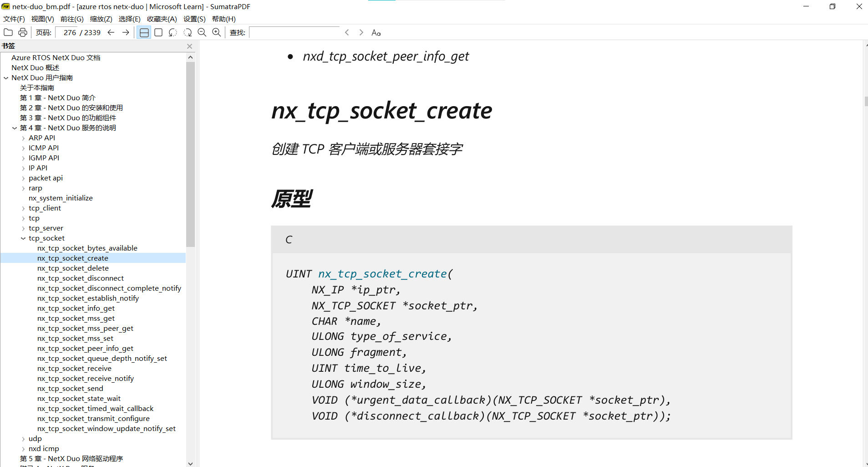Screen dimensions: 868x467
Task: Click the Print icon in toolbar
Action: pyautogui.click(x=22, y=32)
